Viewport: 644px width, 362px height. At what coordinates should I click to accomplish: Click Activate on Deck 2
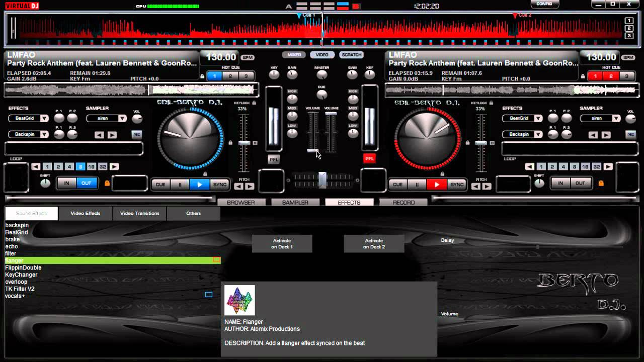tap(374, 244)
